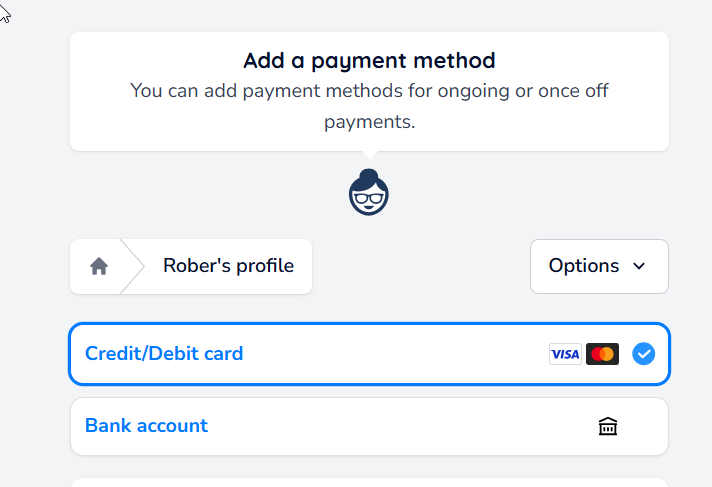The image size is (712, 487).
Task: Click empty space right of the bank icon
Action: tap(643, 427)
